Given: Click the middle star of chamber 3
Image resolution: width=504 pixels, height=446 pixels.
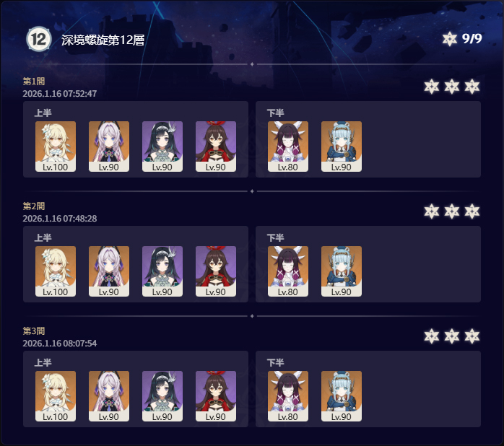Looking at the screenshot, I should tap(451, 336).
